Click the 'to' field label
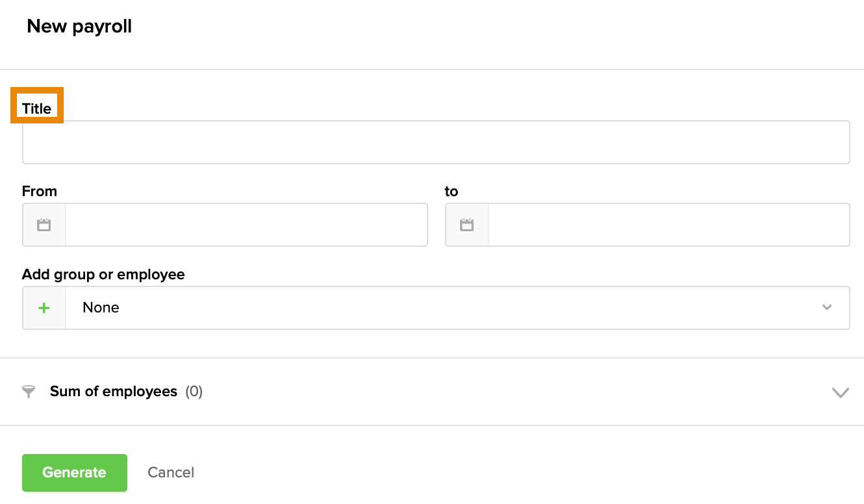The image size is (864, 504). tap(451, 191)
